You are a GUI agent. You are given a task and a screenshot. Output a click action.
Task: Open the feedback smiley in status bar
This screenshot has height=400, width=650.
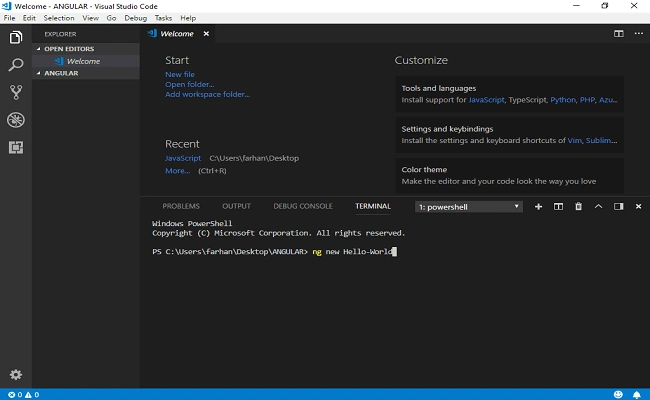click(618, 395)
